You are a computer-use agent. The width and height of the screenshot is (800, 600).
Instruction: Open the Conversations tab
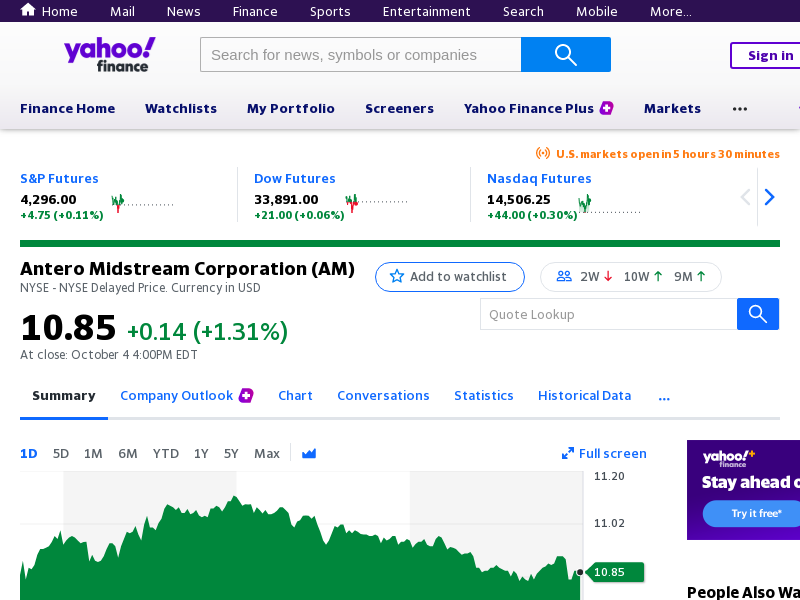coord(383,396)
